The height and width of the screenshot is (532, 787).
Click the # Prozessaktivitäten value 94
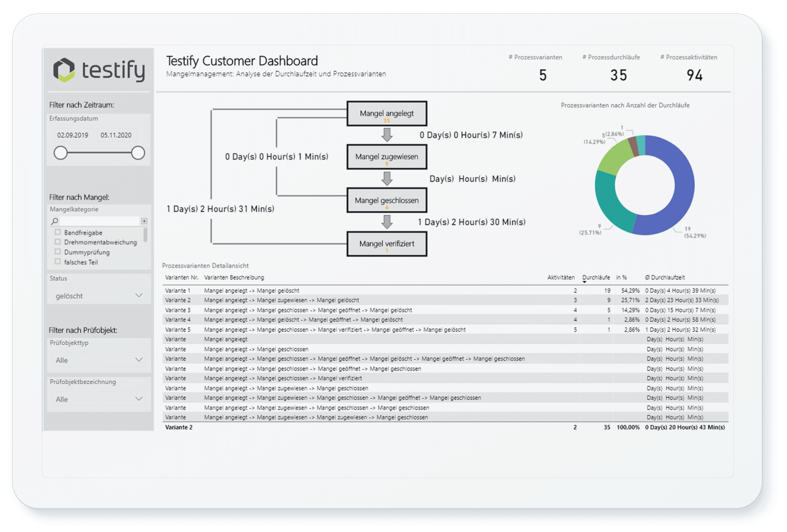tap(694, 75)
